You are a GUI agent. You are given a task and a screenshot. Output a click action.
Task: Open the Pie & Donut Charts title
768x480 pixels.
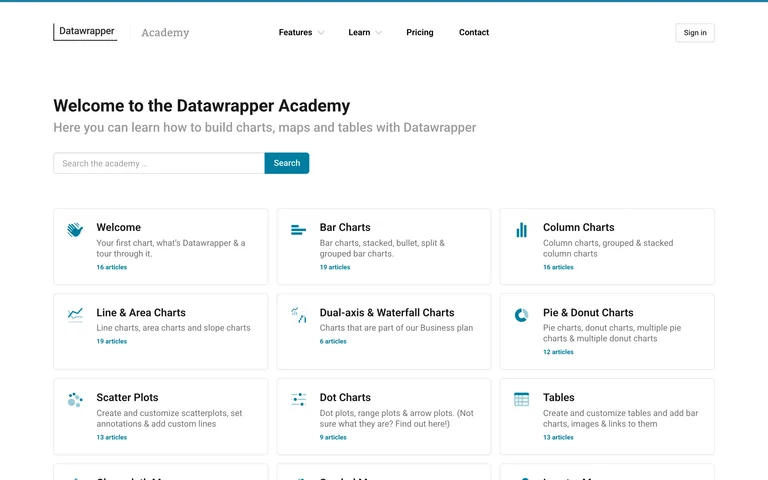(588, 312)
